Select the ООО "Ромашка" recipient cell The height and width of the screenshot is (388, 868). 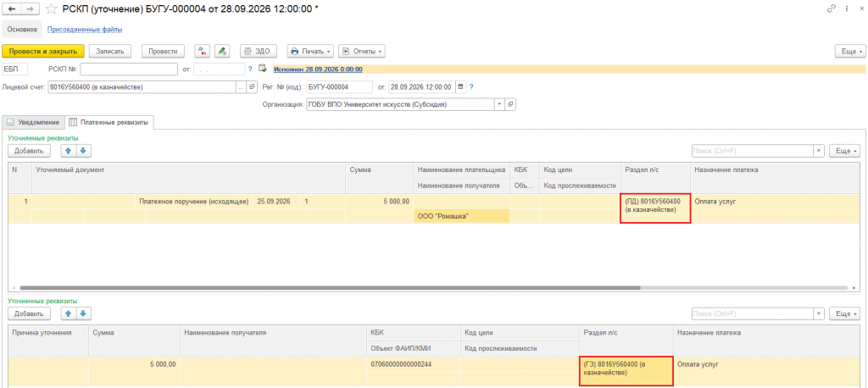tap(461, 216)
